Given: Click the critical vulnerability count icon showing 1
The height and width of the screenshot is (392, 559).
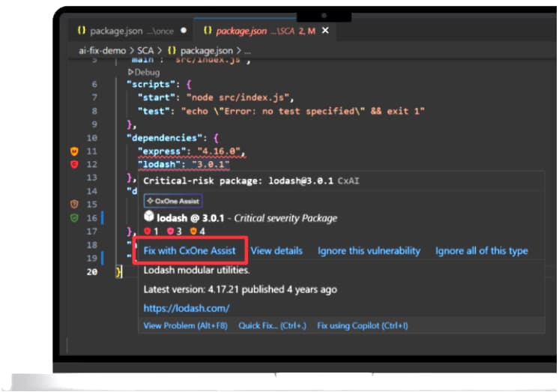Looking at the screenshot, I should click(147, 231).
